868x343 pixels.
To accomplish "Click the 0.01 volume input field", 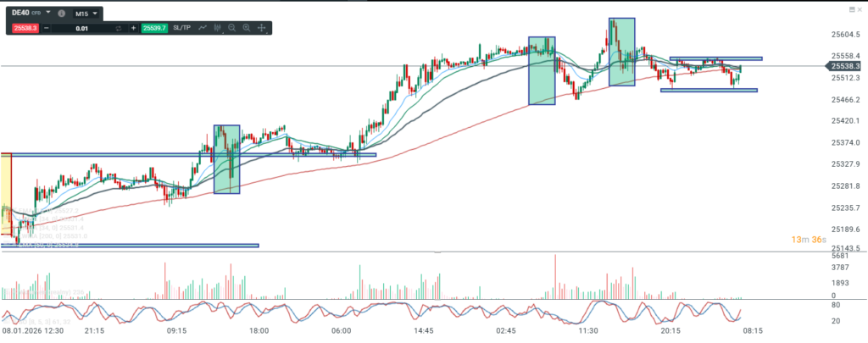I will (x=81, y=28).
